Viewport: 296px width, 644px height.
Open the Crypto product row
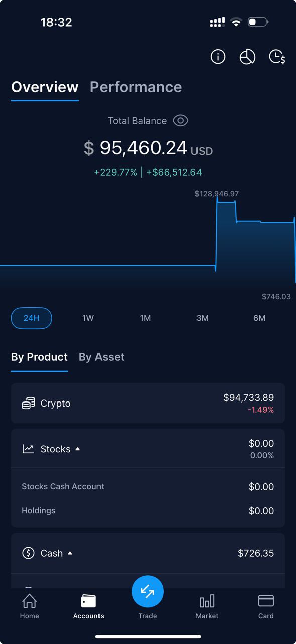coord(148,403)
